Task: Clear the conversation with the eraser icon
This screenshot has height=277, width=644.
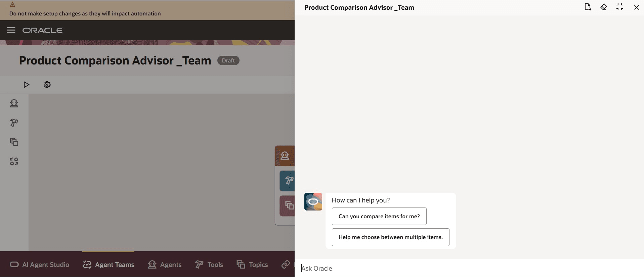Action: point(604,7)
